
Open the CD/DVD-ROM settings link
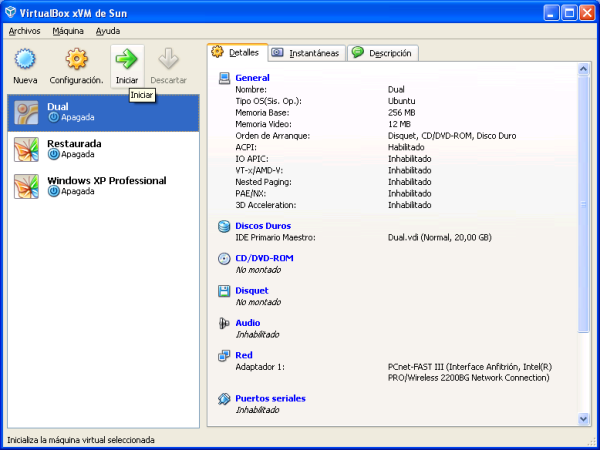[x=264, y=258]
